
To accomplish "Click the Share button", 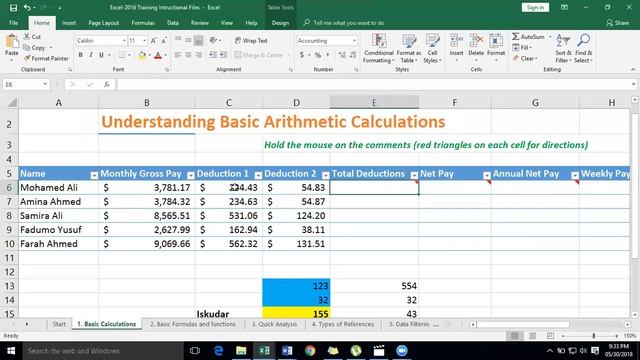I will (x=618, y=23).
